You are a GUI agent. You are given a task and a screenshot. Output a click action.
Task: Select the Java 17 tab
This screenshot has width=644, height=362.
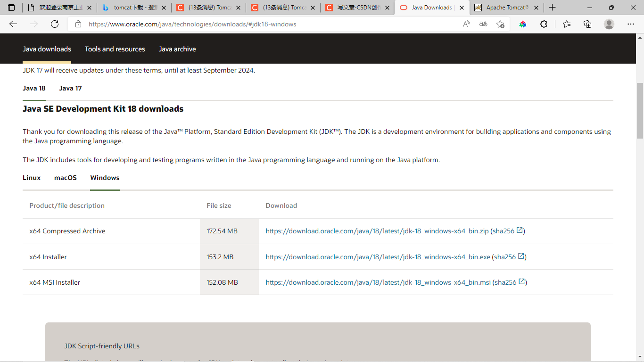[70, 88]
